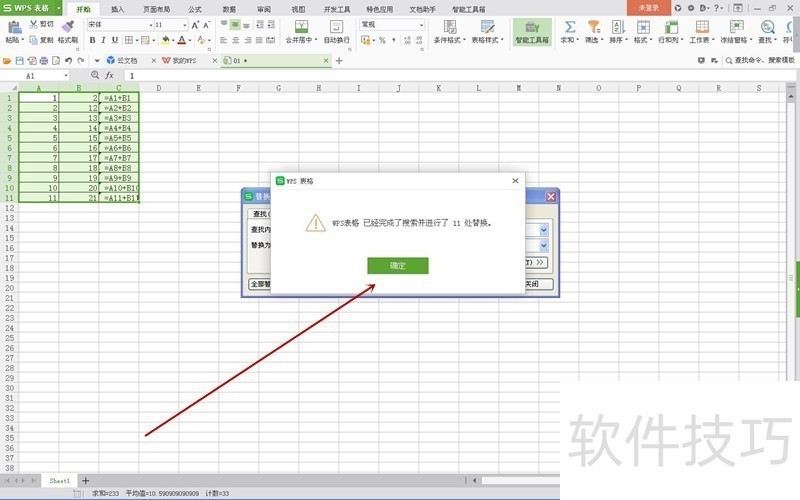This screenshot has height=500, width=800.
Task: Open the WPS 表格 application menu dropdown
Action: [59, 8]
